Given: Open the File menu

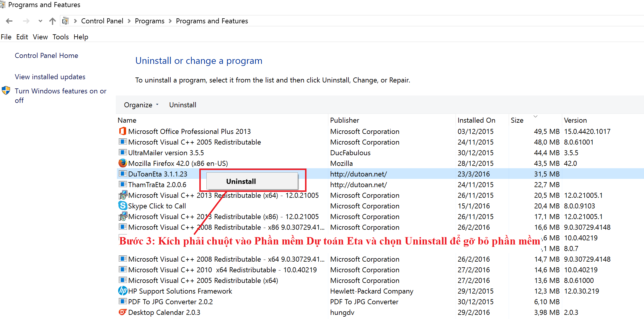Looking at the screenshot, I should pos(6,37).
